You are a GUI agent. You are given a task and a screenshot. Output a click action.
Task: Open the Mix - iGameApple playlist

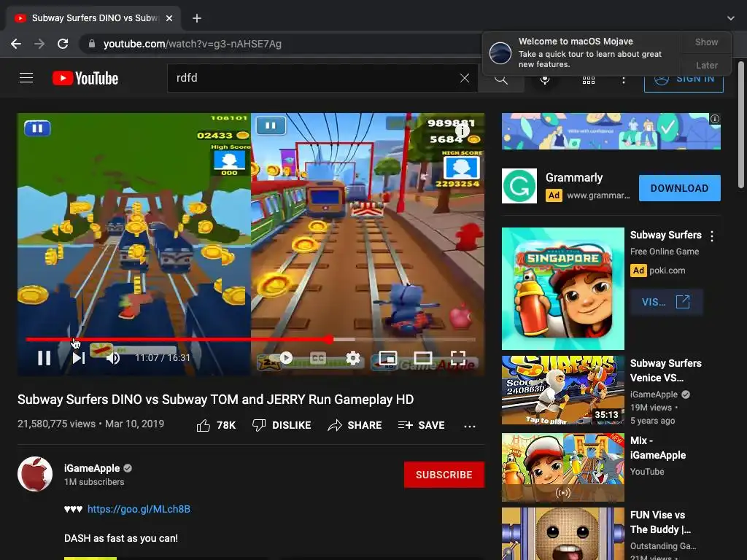coord(562,467)
